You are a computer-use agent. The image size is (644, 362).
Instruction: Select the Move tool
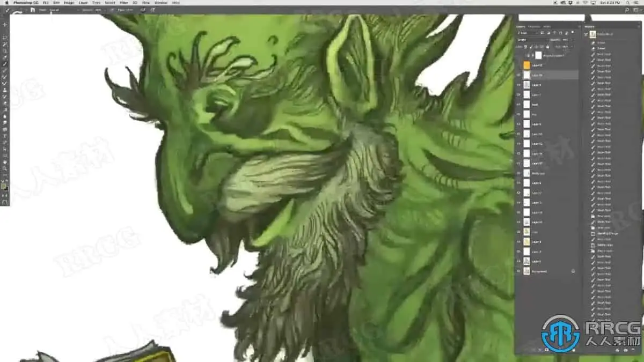click(x=5, y=25)
